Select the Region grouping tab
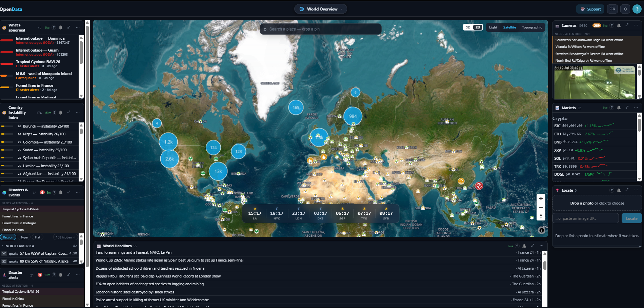This screenshot has width=644, height=308. tap(8, 237)
